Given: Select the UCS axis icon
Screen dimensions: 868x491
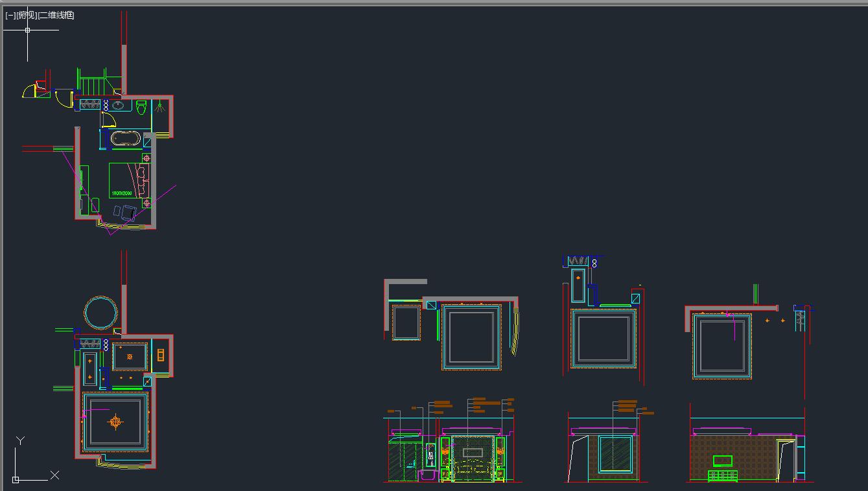Looking at the screenshot, I should 36,461.
